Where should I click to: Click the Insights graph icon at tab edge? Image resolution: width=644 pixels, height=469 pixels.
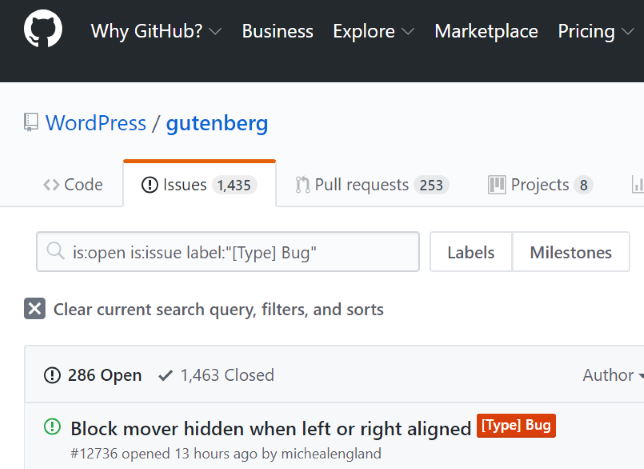(x=638, y=185)
